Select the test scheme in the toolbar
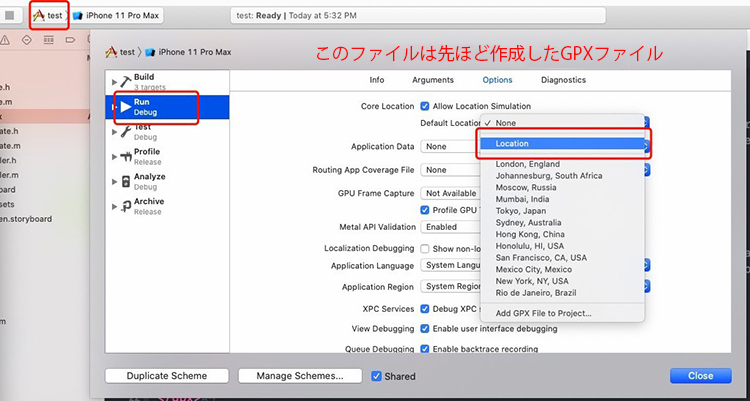Image resolution: width=750 pixels, height=401 pixels. coord(48,15)
